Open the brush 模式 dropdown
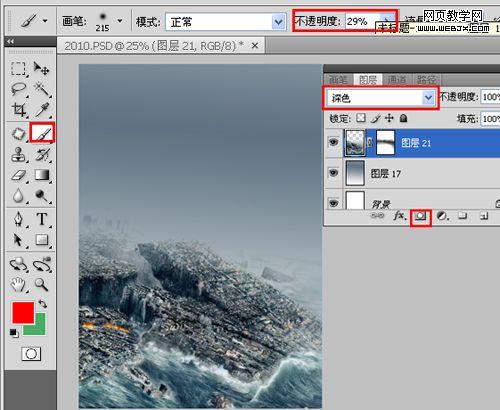500x410 pixels. (278, 22)
